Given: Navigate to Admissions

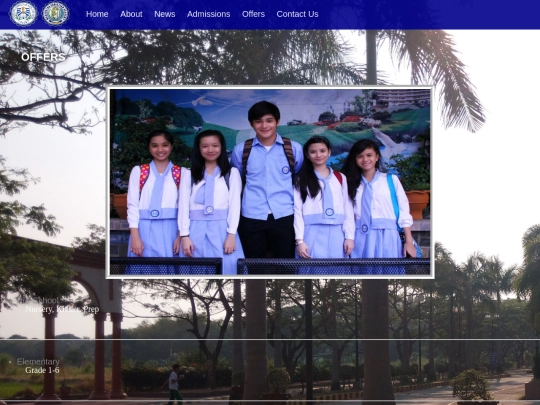Looking at the screenshot, I should (x=209, y=14).
